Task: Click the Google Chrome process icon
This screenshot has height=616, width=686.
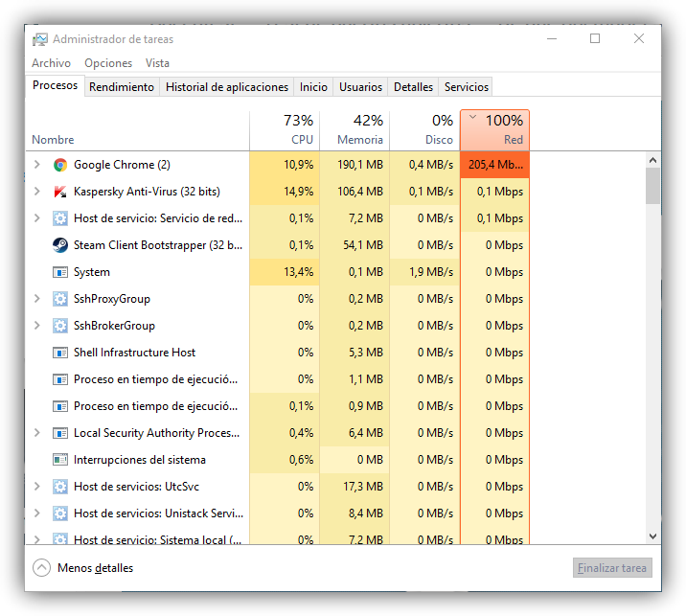Action: click(x=60, y=165)
